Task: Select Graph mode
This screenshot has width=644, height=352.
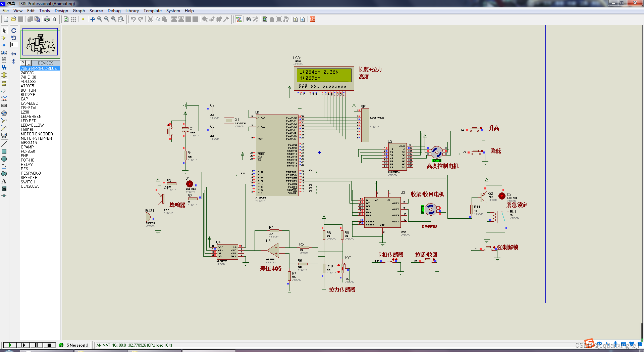Action: point(4,98)
